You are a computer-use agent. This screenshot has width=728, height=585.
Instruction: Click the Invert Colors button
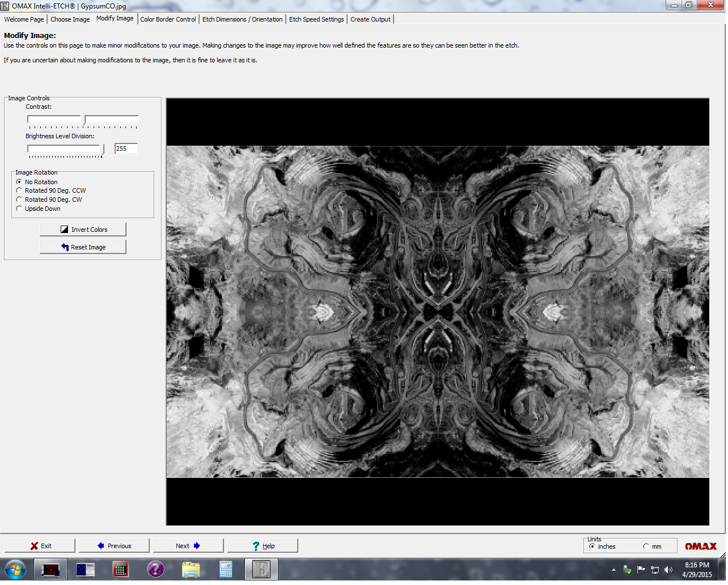[x=83, y=230]
